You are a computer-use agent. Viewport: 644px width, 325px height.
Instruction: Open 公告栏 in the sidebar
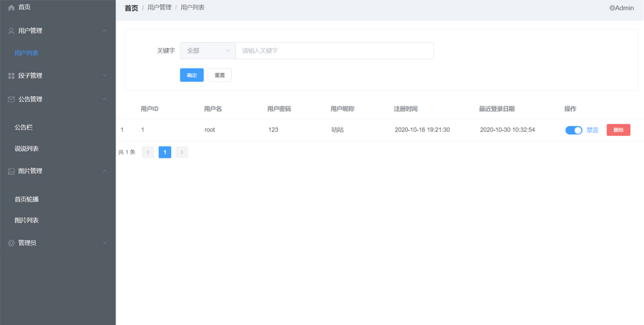click(x=23, y=127)
